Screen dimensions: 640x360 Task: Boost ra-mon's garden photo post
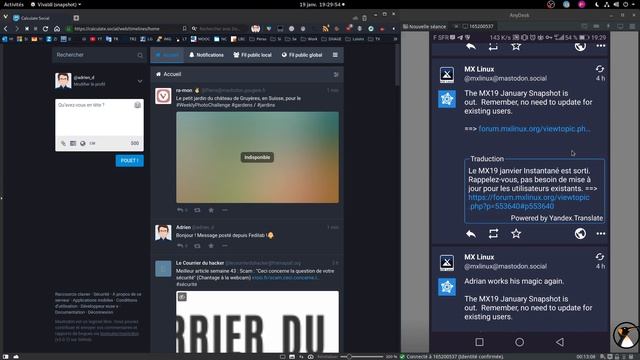point(198,210)
